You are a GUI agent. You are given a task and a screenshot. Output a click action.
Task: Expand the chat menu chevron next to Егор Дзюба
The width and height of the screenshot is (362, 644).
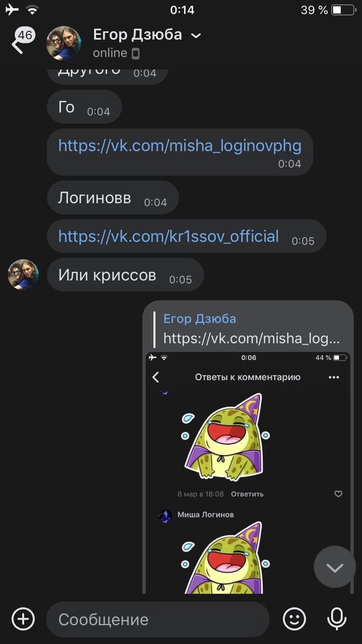click(x=196, y=36)
